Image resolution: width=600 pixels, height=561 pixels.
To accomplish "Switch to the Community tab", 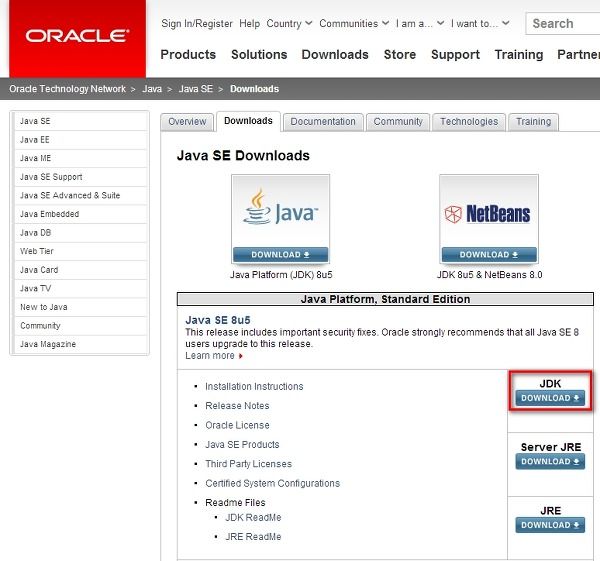I will click(x=398, y=122).
